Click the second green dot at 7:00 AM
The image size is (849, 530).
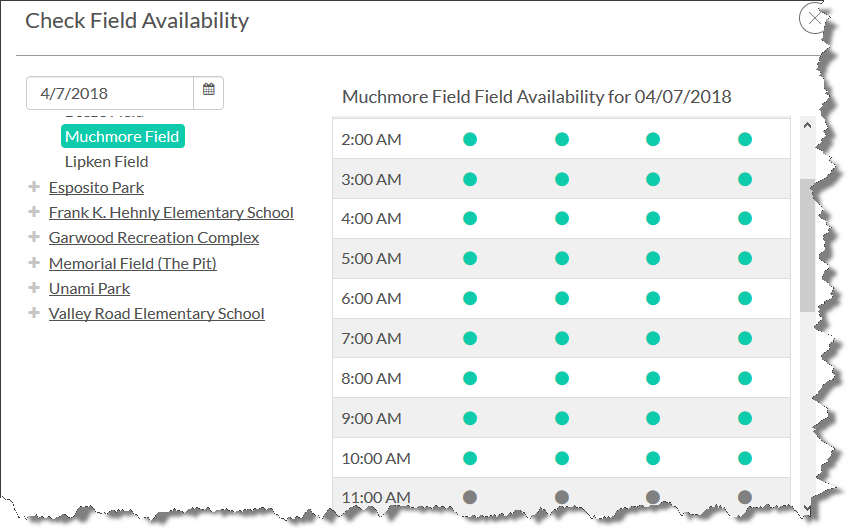(x=562, y=339)
